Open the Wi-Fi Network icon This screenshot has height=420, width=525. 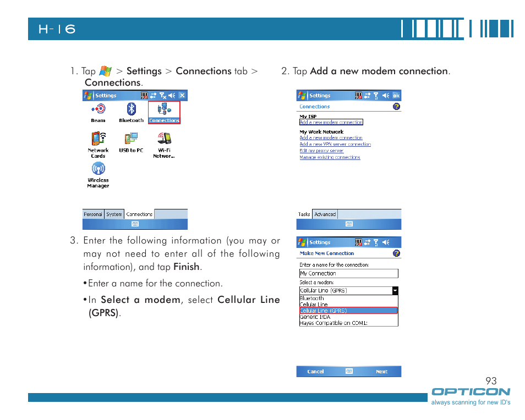click(x=164, y=145)
